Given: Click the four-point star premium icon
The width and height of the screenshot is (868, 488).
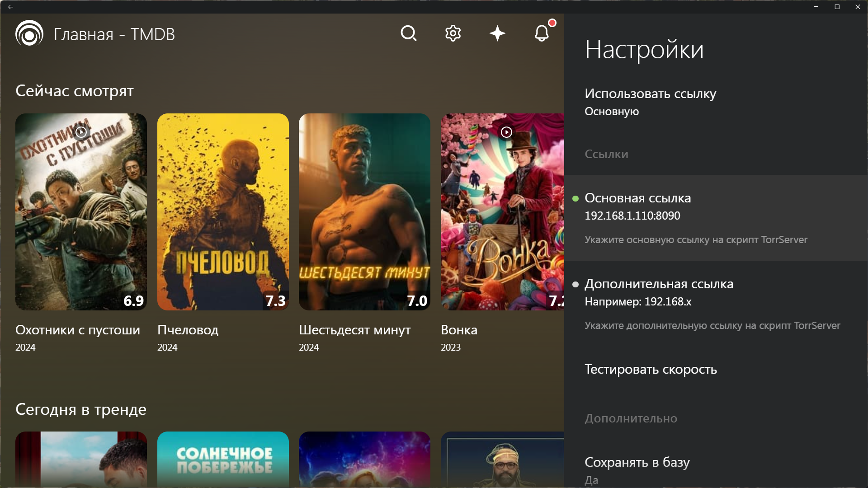Looking at the screenshot, I should coord(497,33).
